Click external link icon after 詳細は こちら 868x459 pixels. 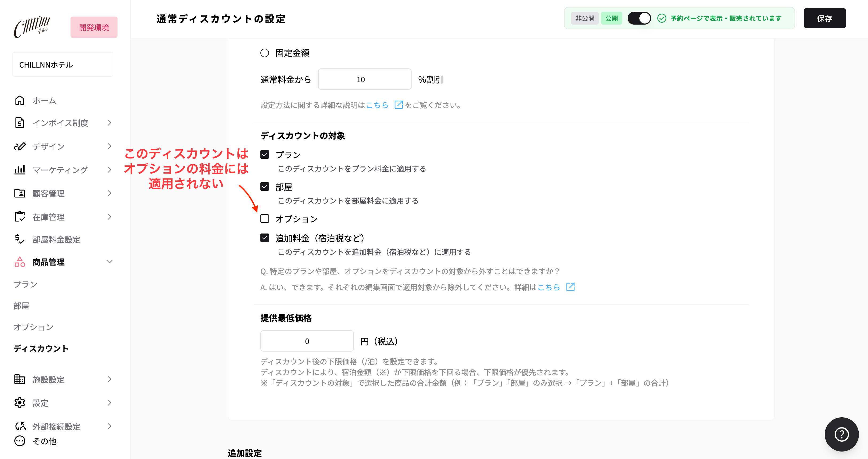coord(570,287)
